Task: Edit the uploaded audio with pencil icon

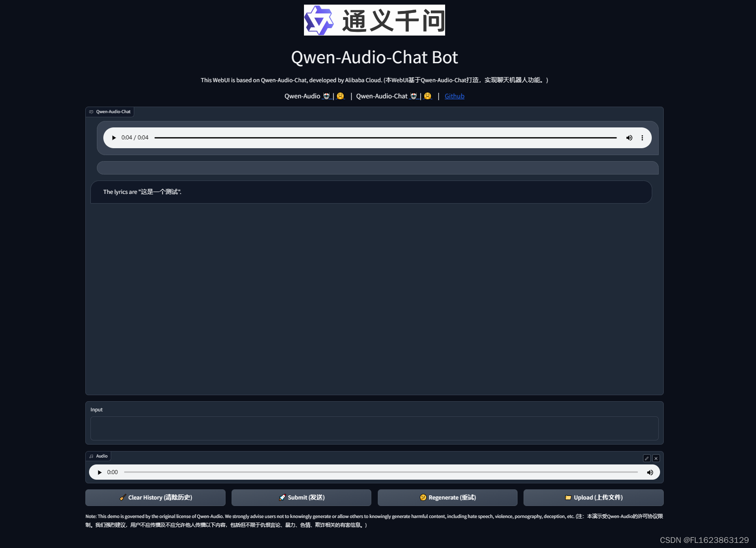Action: click(647, 458)
